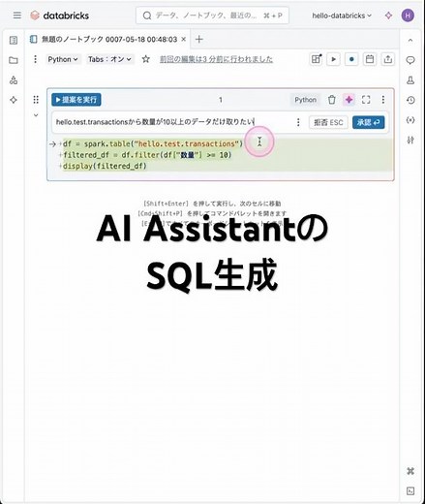The height and width of the screenshot is (504, 425).
Task: Click the display(filtered_df) code line
Action: pyautogui.click(x=105, y=166)
